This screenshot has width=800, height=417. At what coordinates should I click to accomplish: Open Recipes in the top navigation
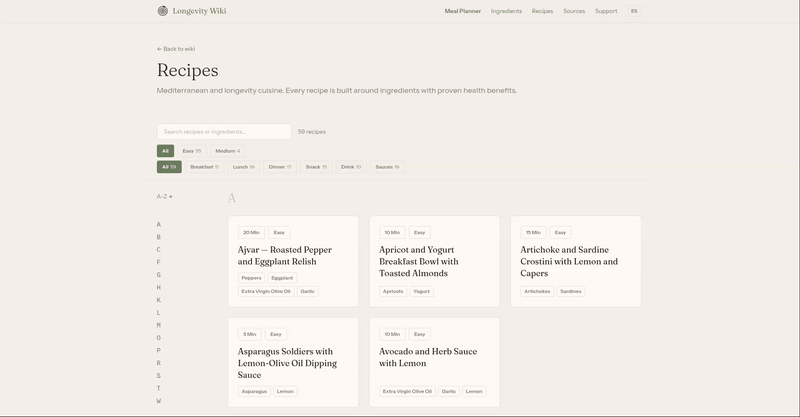click(542, 11)
